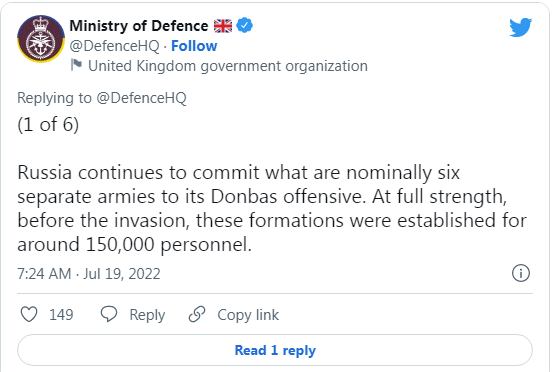
Task: Click the UK flag emoji icon
Action: point(223,26)
